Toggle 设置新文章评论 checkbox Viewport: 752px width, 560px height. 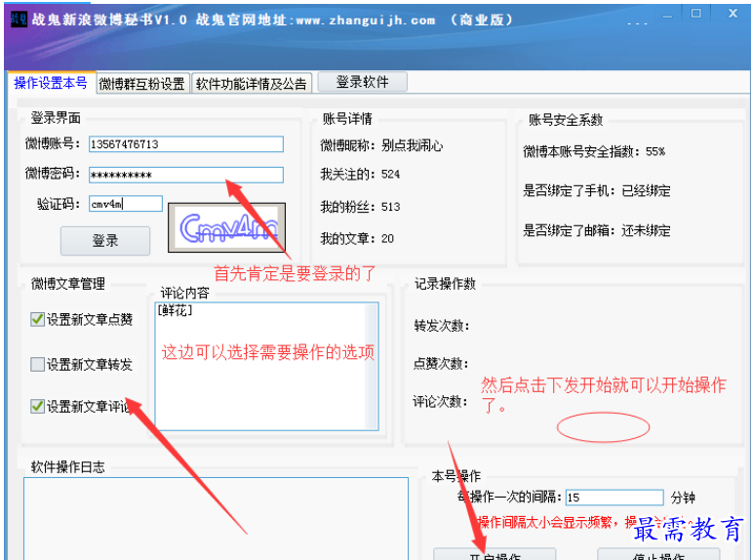(x=37, y=407)
